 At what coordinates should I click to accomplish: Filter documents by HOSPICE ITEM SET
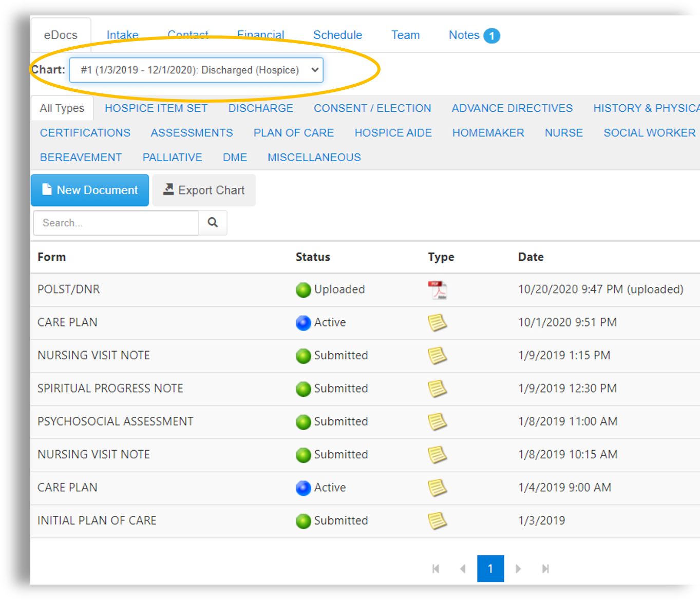coord(156,108)
